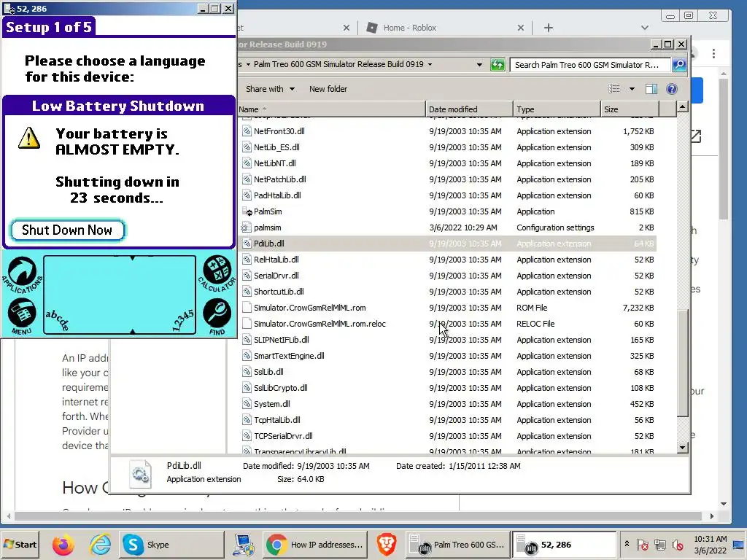Click the Action Center flag tray icon

[x=642, y=544]
